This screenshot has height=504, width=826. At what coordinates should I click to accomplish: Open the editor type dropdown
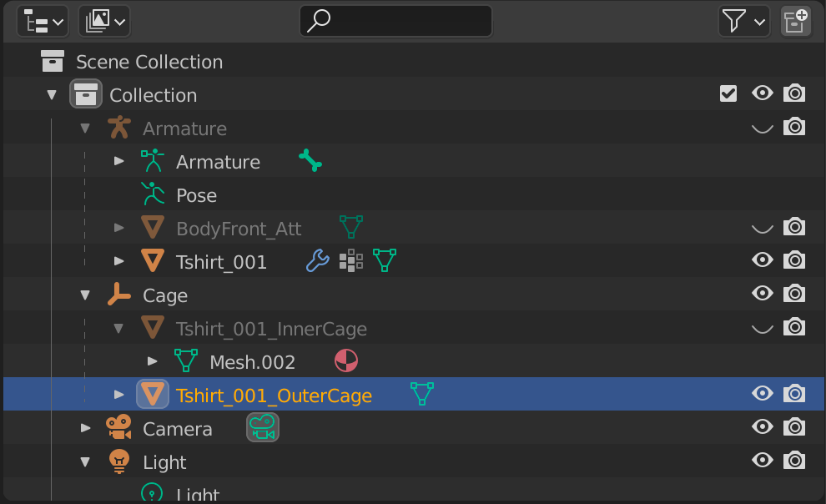43,22
